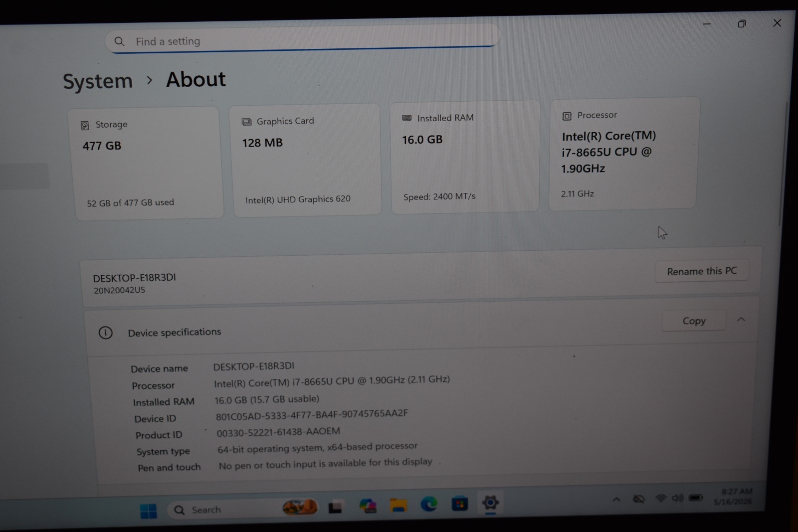The width and height of the screenshot is (798, 532).
Task: Click Rename this PC button
Action: click(x=702, y=271)
